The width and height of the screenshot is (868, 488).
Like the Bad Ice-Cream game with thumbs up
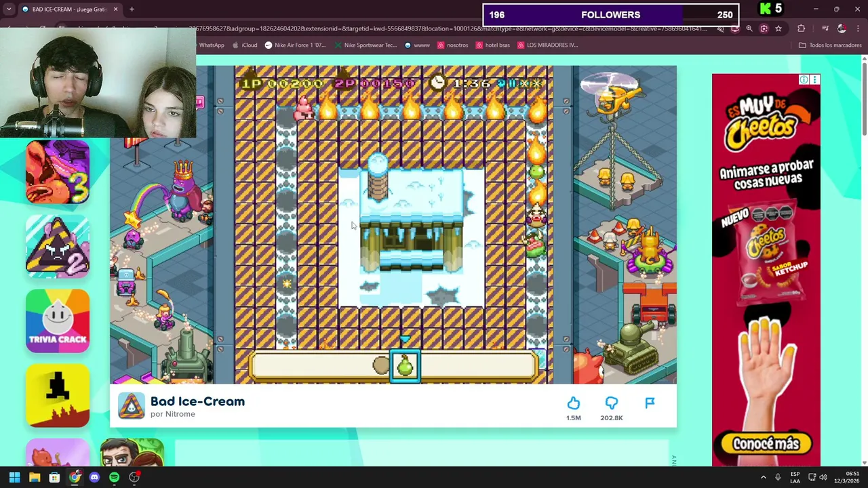tap(573, 403)
